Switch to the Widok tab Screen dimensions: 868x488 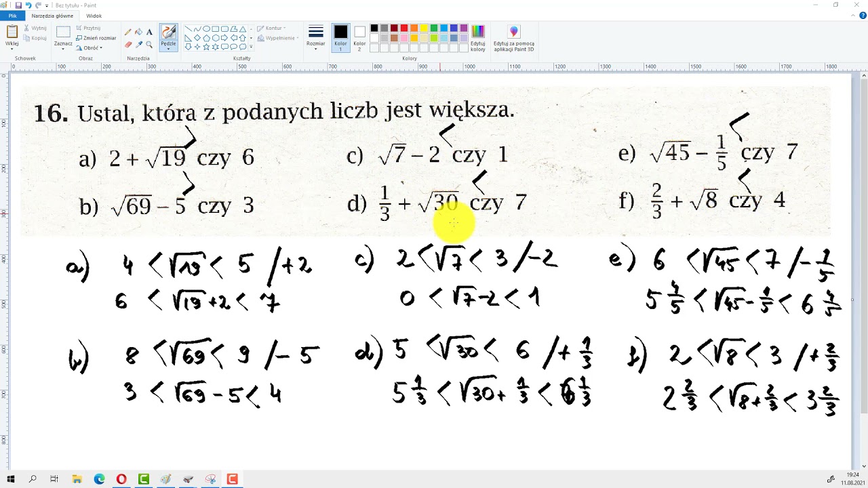point(94,16)
